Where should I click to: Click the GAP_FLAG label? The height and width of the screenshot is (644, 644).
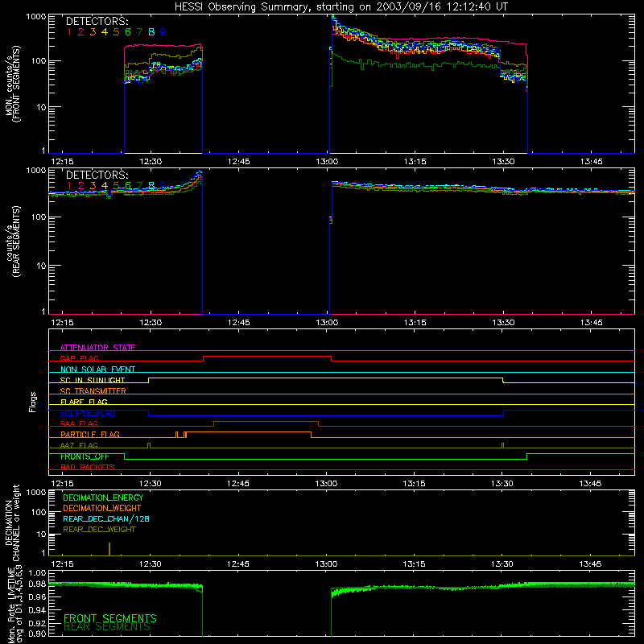79,358
